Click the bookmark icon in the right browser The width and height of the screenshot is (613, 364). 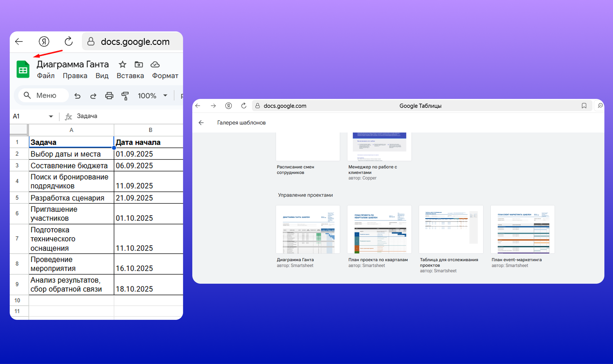(584, 106)
